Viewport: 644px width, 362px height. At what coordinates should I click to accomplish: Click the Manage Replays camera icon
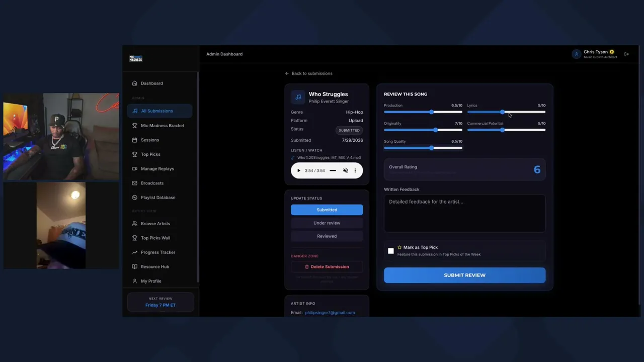134,169
